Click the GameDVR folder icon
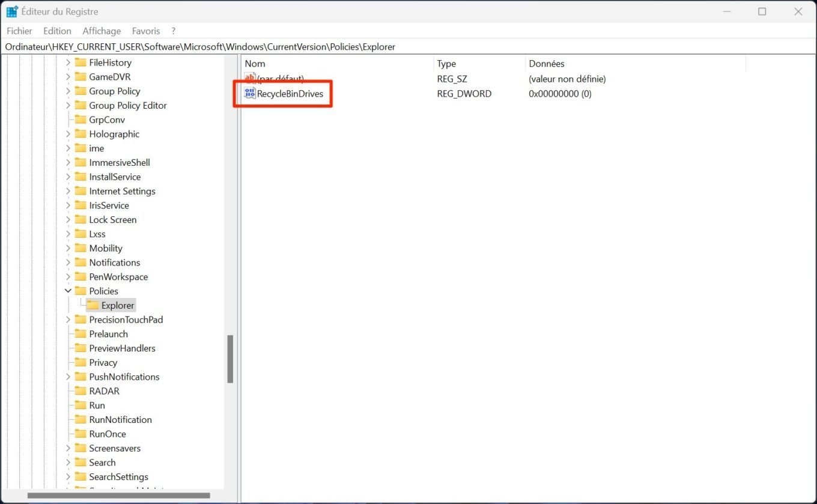 click(x=80, y=77)
